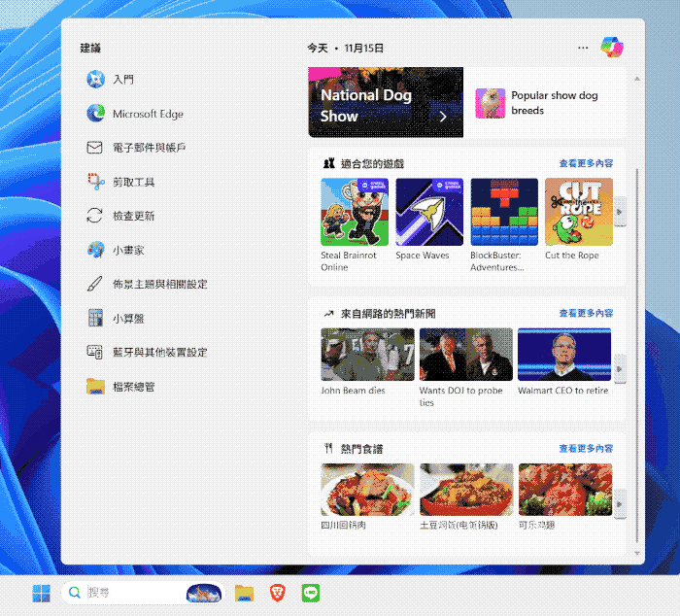This screenshot has height=616, width=680.
Task: Open the Cut the Rope game thumbnail
Action: 578,212
